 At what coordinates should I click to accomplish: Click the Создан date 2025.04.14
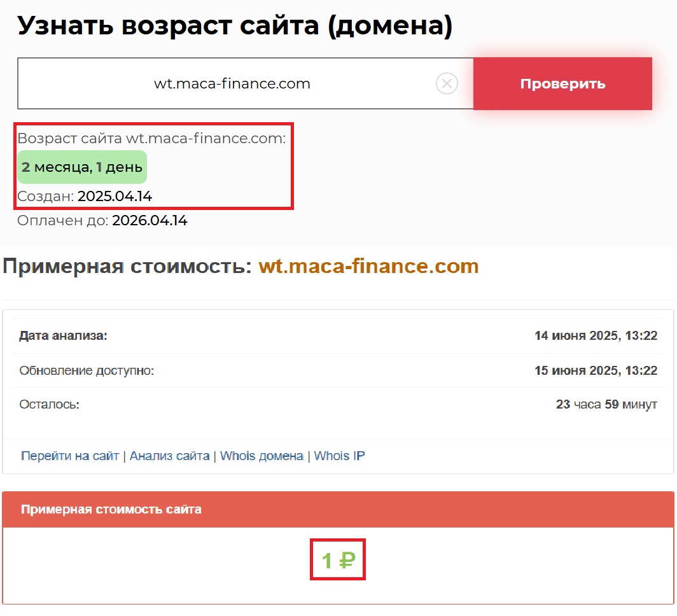point(115,196)
